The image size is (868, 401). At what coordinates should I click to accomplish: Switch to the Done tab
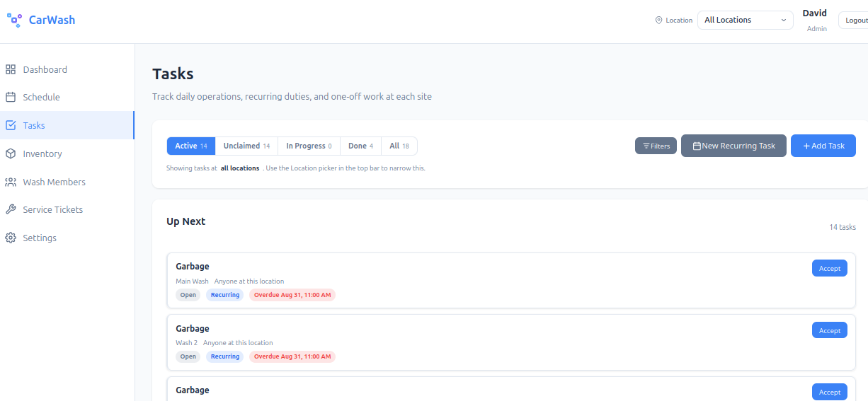pyautogui.click(x=360, y=146)
